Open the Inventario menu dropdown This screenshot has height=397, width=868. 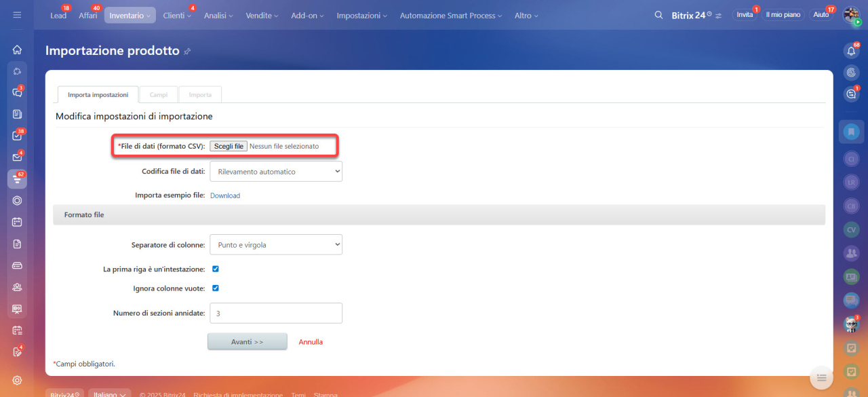(x=130, y=15)
